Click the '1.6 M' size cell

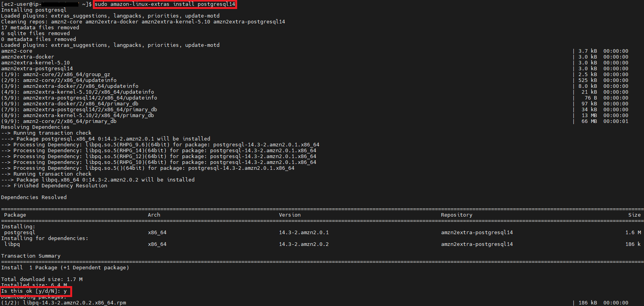[633, 233]
